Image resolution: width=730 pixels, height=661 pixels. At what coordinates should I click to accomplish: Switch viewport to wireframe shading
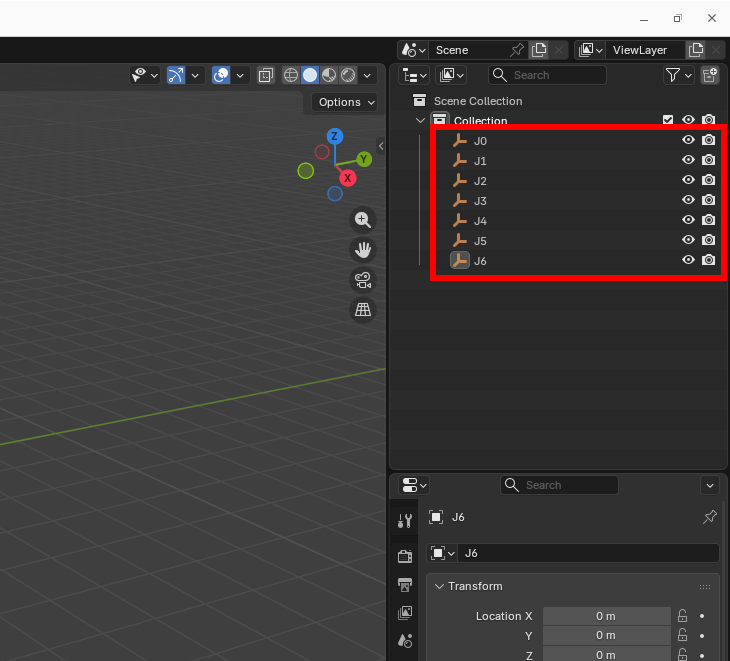tap(291, 75)
